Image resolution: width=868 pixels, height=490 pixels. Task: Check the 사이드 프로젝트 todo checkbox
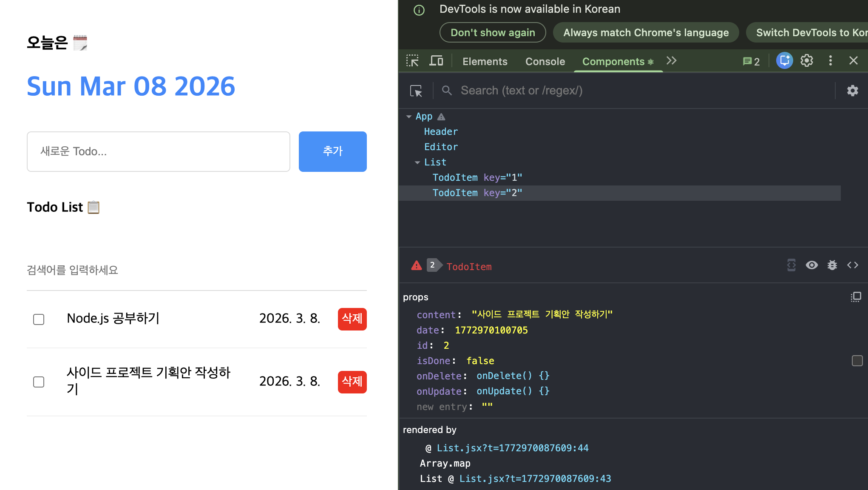[39, 382]
